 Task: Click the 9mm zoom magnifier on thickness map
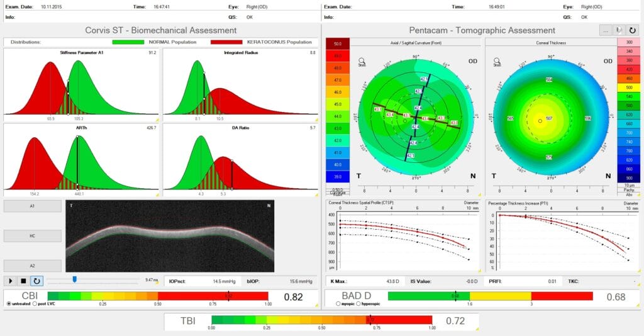497,62
